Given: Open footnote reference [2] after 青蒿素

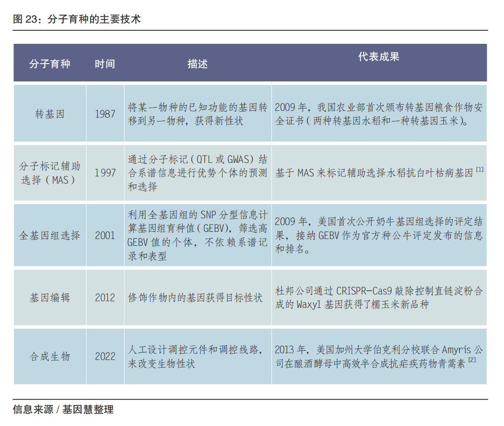Looking at the screenshot, I should [x=472, y=360].
